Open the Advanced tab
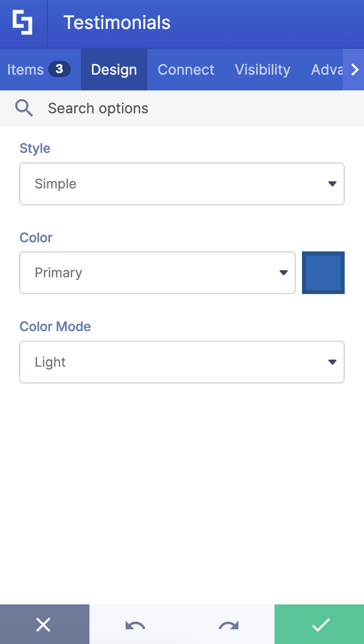Screen dimensions: 364x644 328,69
